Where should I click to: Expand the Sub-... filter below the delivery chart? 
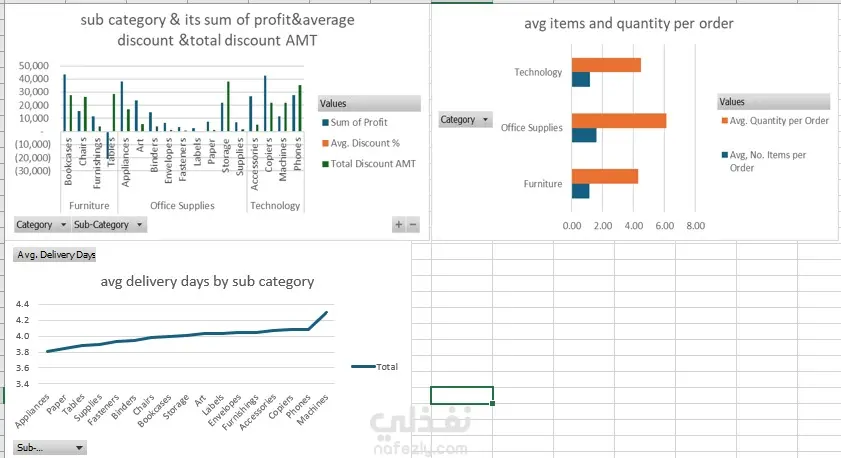(49, 448)
